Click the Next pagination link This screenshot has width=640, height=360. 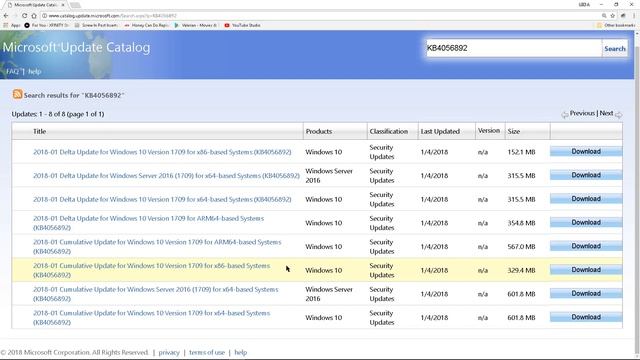pyautogui.click(x=606, y=113)
